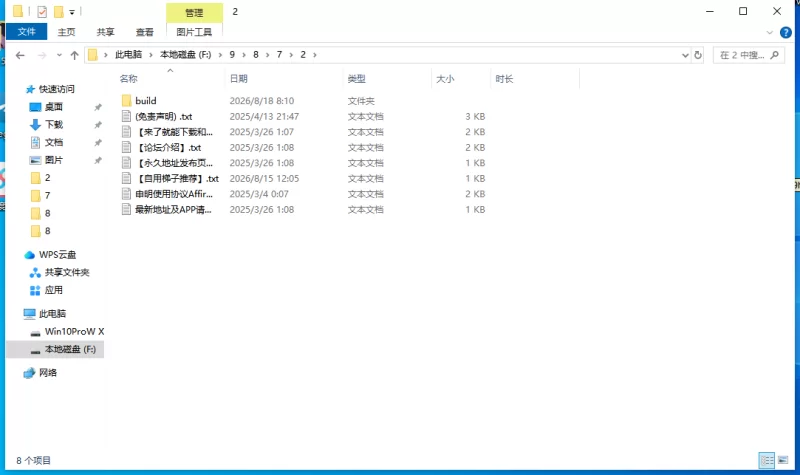The width and height of the screenshot is (800, 475).
Task: Sort by the 大小 column header
Action: click(445, 79)
